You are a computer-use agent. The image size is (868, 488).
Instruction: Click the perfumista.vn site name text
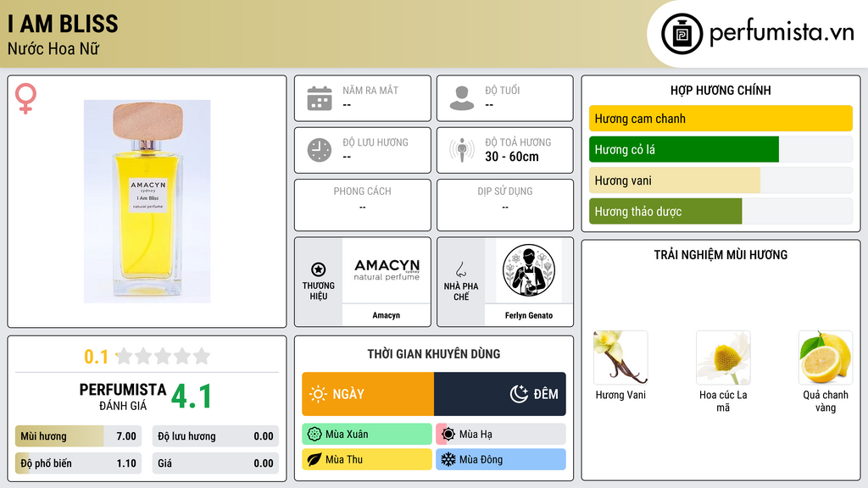pos(782,33)
